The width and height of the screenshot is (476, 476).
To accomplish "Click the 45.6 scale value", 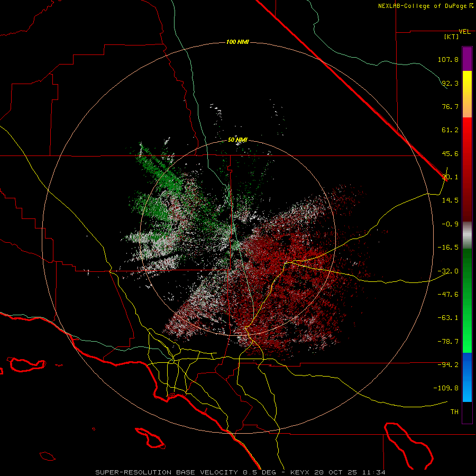I will (450, 153).
